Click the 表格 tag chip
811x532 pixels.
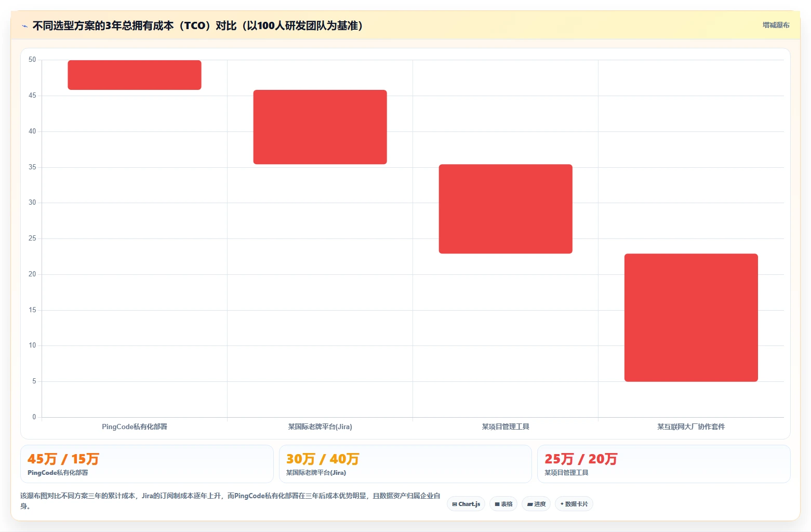(503, 504)
